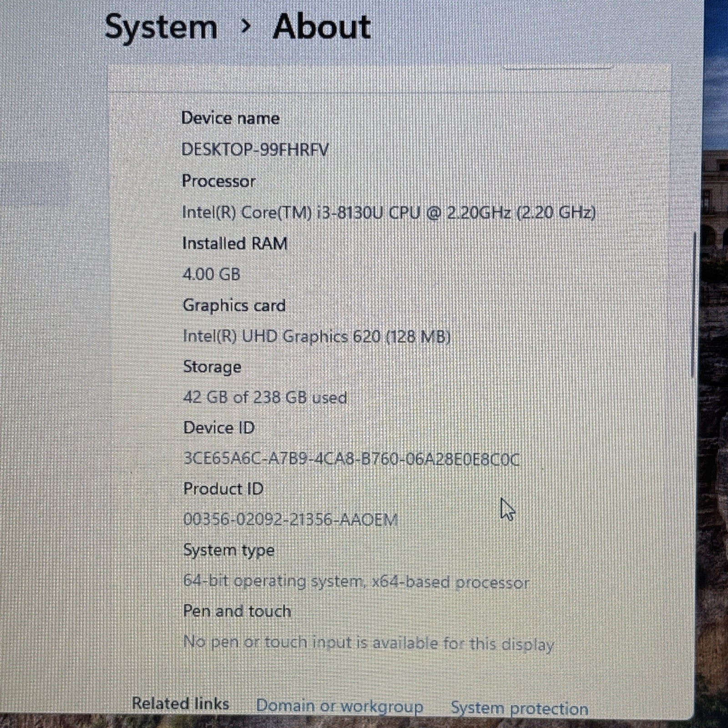
Task: Click the Product ID label
Action: tap(223, 489)
